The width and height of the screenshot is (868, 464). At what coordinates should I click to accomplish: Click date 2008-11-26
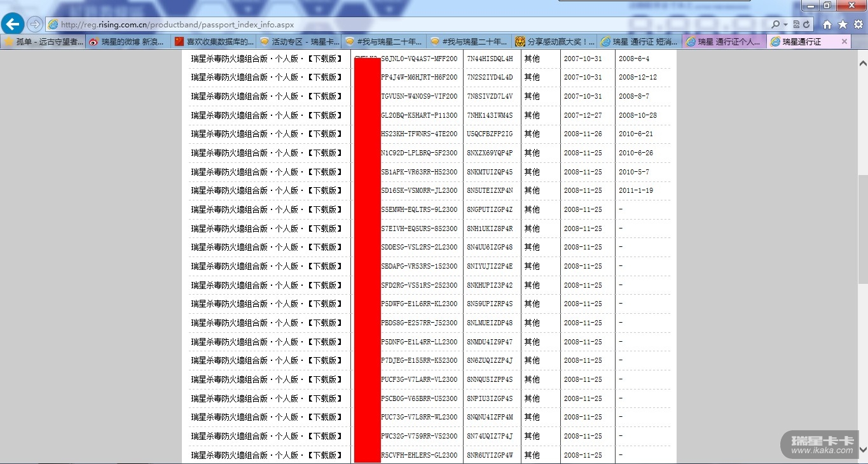582,134
